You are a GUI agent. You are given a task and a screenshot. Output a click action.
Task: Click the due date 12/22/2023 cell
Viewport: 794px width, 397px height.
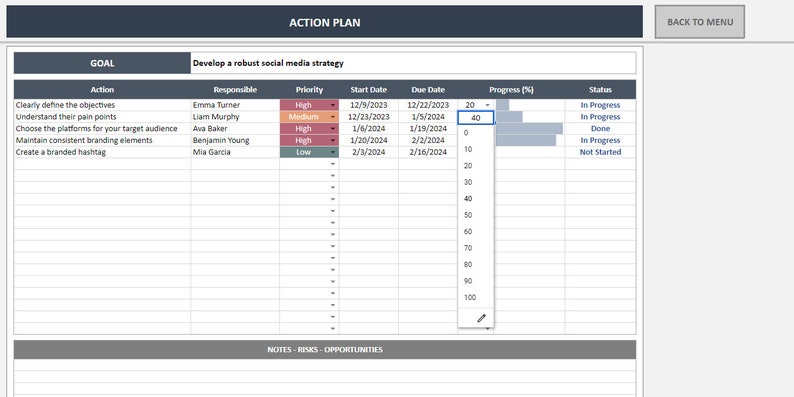coord(428,105)
